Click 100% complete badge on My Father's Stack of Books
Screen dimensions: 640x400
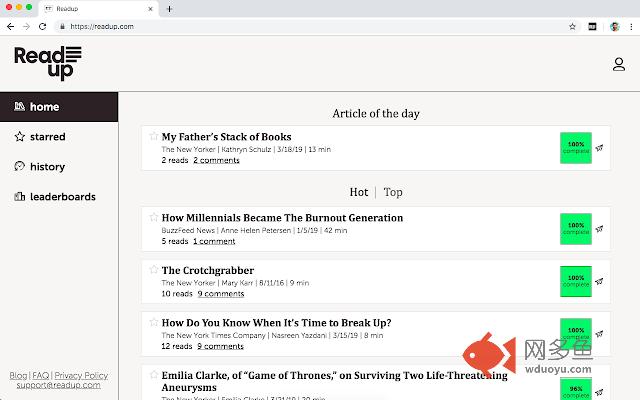(576, 148)
